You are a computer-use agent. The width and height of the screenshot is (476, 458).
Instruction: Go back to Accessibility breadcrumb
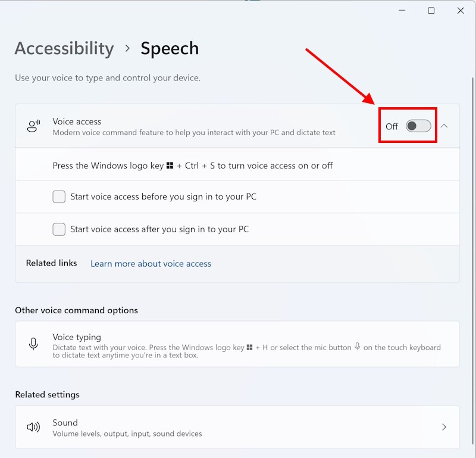tap(64, 48)
